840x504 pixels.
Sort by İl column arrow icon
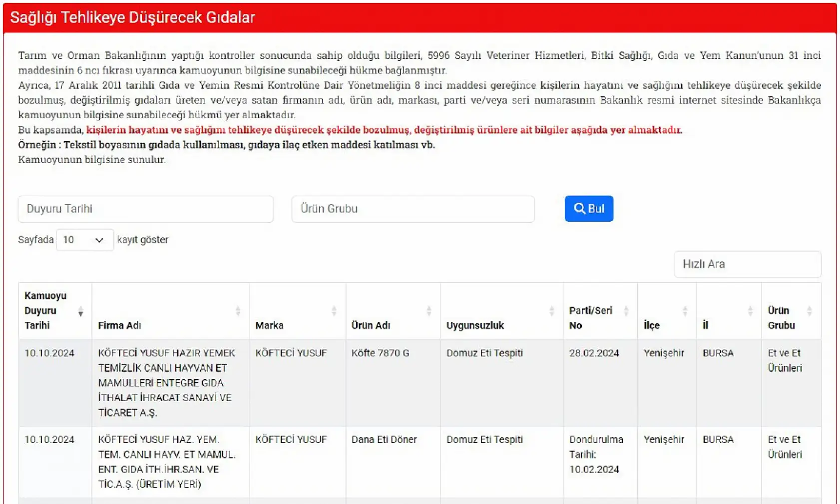[x=750, y=311]
